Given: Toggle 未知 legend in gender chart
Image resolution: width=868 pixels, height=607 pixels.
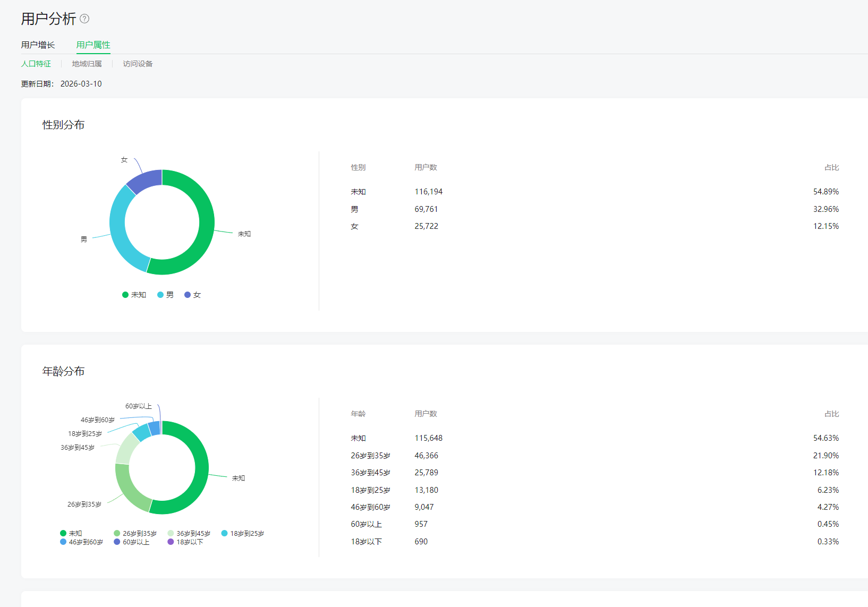Looking at the screenshot, I should 134,295.
